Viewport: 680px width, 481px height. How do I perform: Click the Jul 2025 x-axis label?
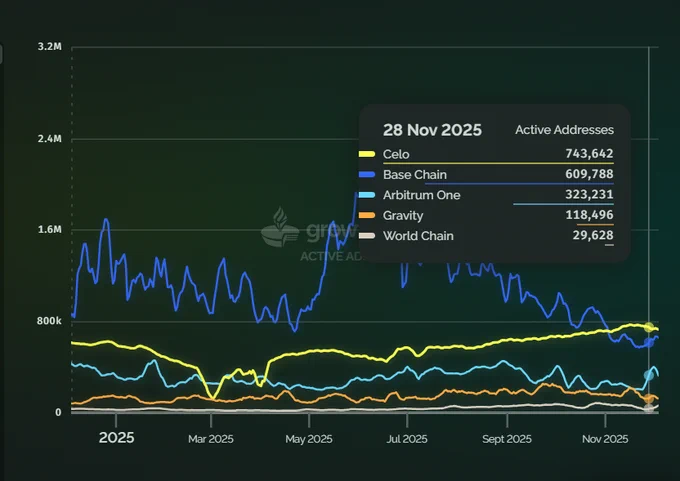coord(407,439)
